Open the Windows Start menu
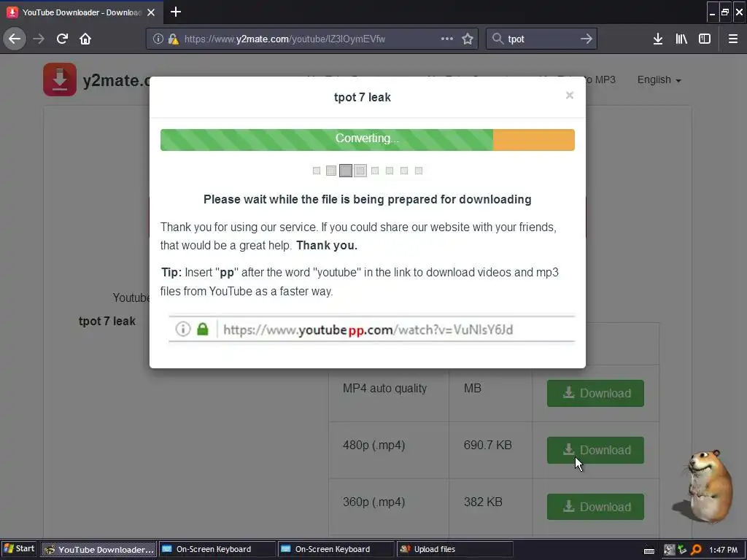Image resolution: width=747 pixels, height=560 pixels. click(19, 548)
